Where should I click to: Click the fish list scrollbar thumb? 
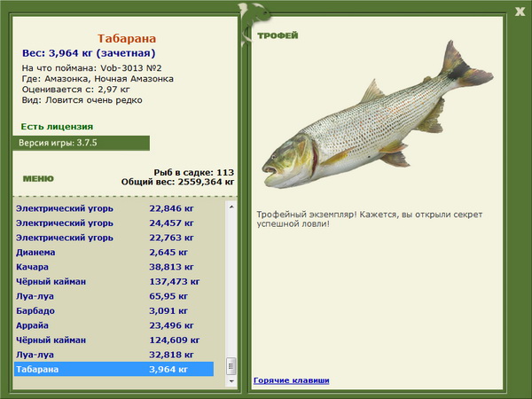(231, 365)
